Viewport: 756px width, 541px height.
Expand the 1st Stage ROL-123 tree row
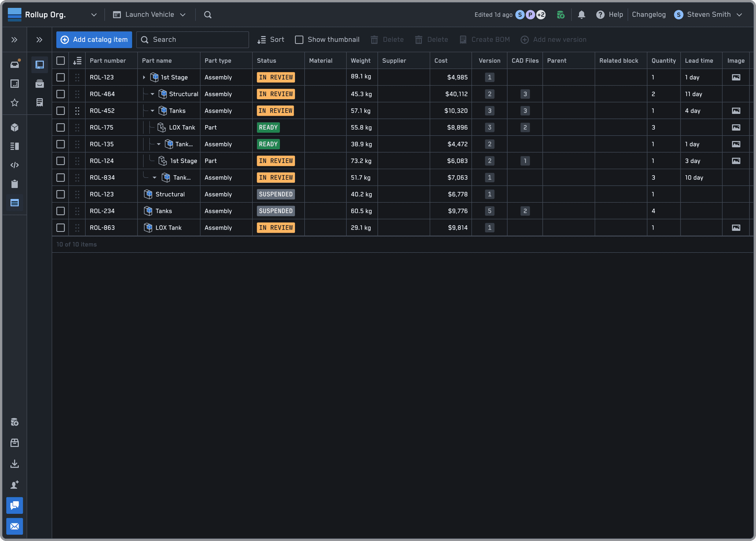pyautogui.click(x=144, y=78)
